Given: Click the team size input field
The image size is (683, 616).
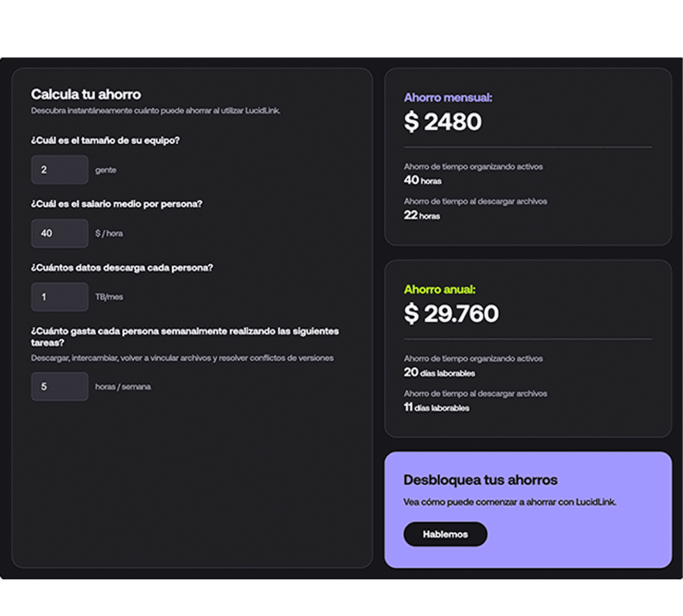Looking at the screenshot, I should (59, 170).
